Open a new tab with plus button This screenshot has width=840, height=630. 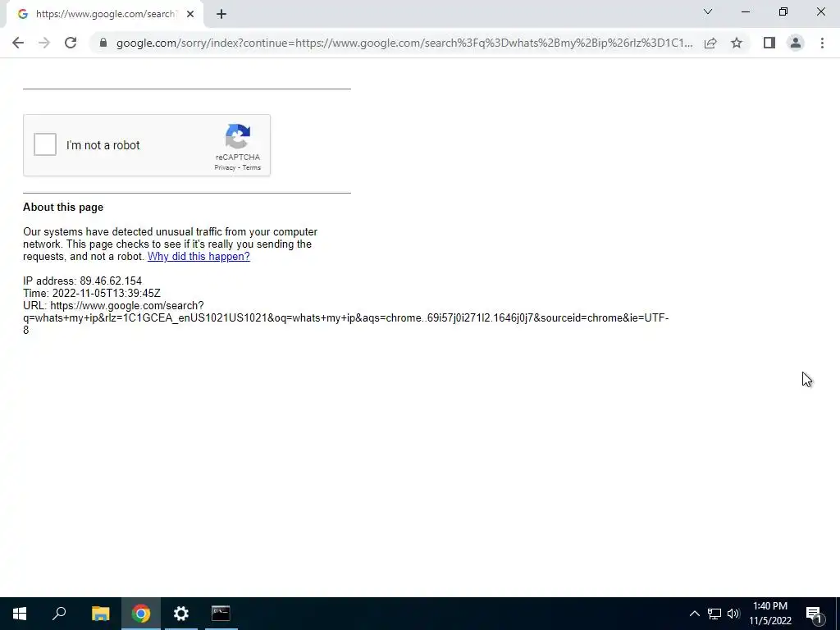coord(221,14)
